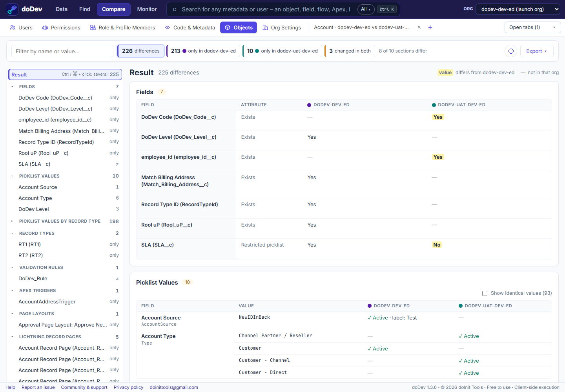This screenshot has height=392, width=565.
Task: Collapse the PICKLIST VALUES sidebar section
Action: (12, 176)
